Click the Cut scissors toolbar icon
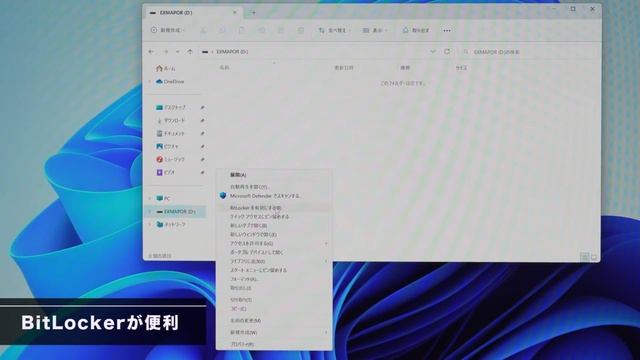Viewport: 640px width, 360px height. 203,31
